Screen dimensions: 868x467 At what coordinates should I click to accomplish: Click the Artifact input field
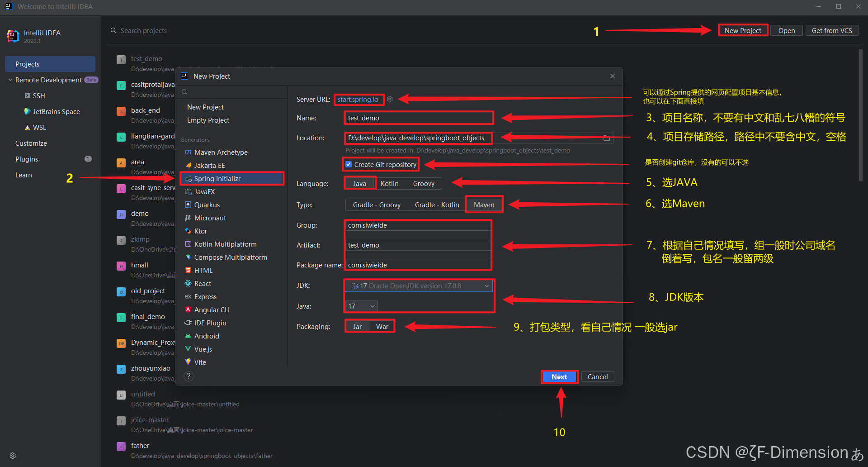418,245
